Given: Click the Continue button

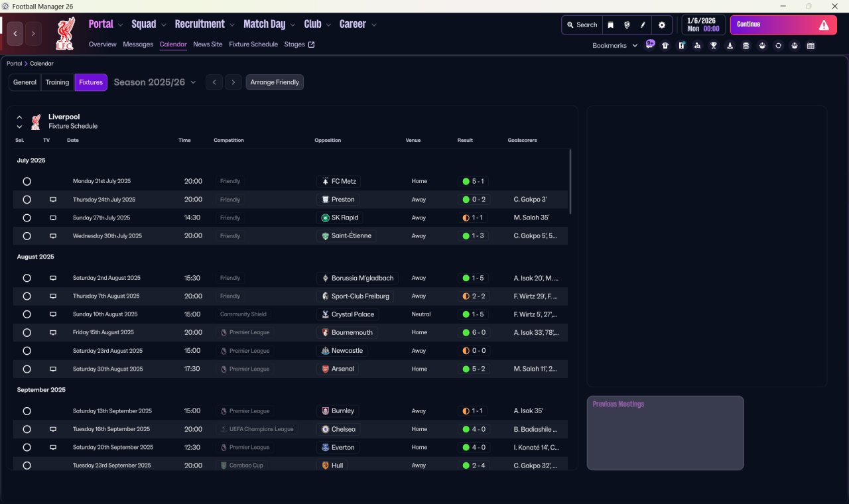Looking at the screenshot, I should point(783,25).
